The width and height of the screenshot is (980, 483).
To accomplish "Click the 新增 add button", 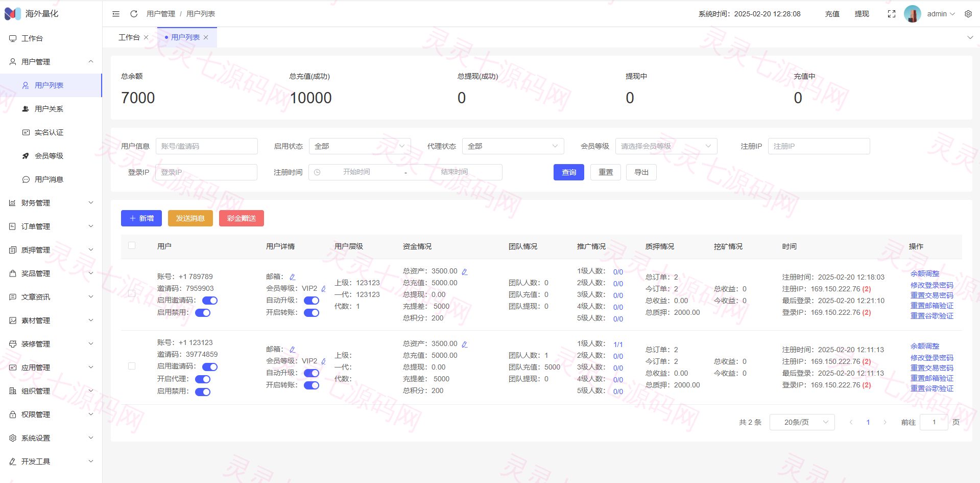I will (x=141, y=218).
